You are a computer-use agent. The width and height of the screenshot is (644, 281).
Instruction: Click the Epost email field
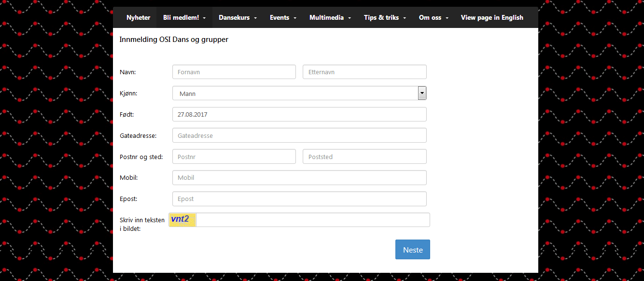[x=299, y=199]
